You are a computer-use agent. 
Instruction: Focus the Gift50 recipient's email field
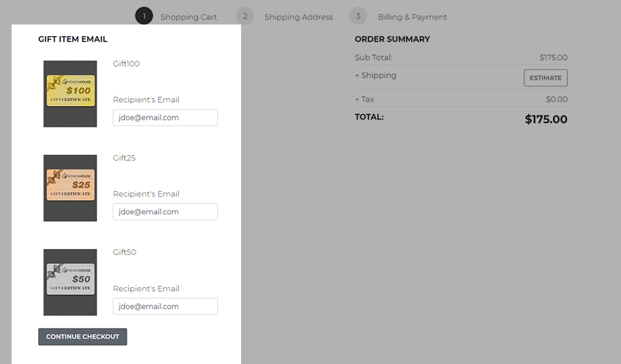[x=165, y=306]
